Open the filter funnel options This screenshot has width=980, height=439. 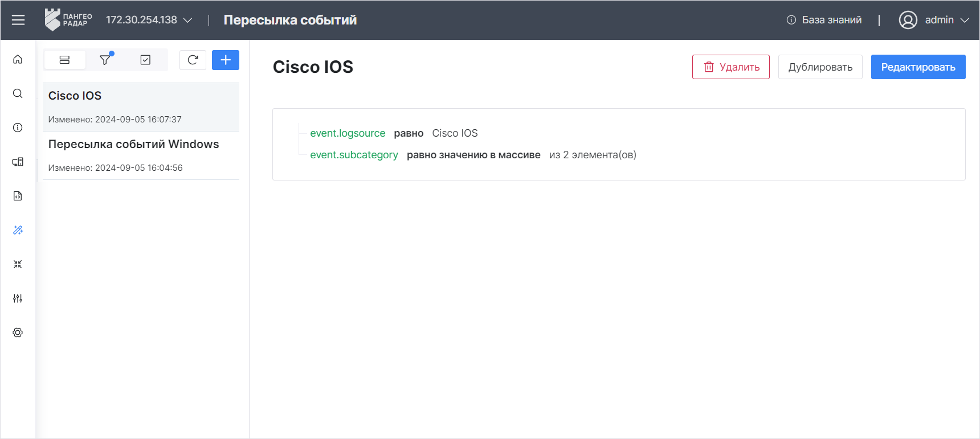point(105,60)
